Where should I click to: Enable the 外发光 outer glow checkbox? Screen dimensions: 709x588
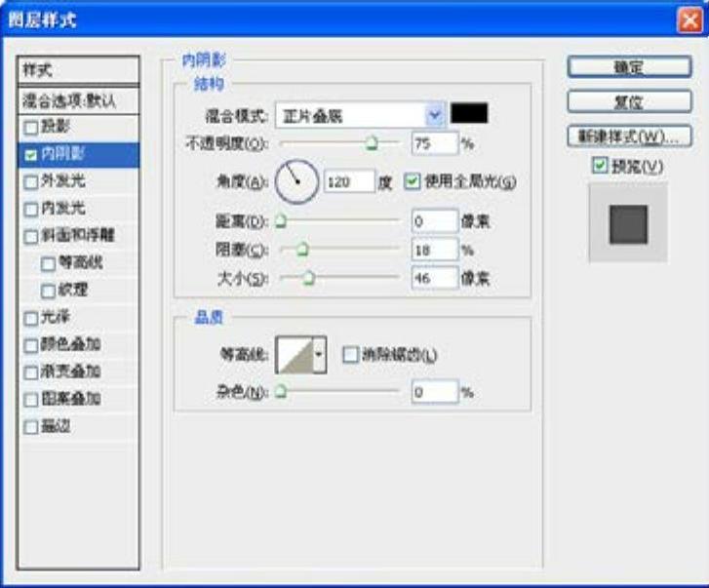pyautogui.click(x=31, y=182)
